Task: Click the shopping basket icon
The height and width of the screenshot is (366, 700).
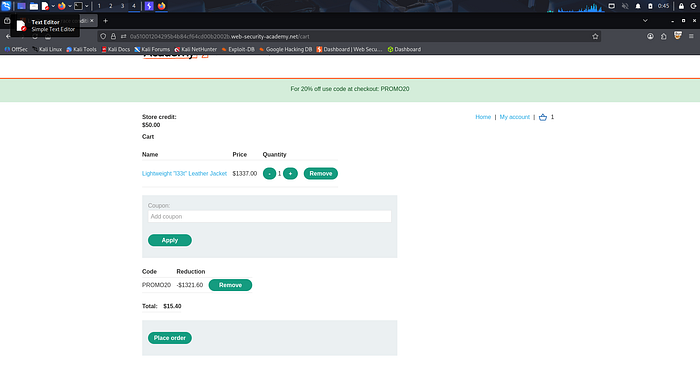Action: (x=542, y=117)
